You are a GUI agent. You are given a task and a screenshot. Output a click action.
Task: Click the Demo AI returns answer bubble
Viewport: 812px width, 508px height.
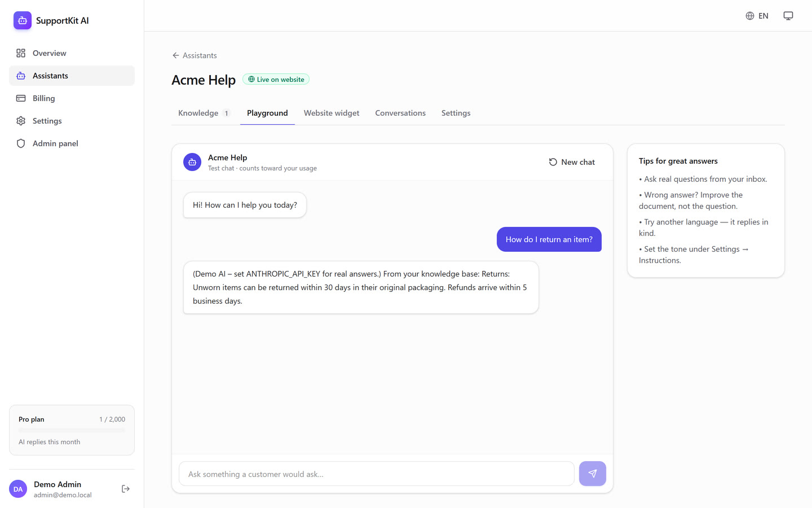click(361, 287)
